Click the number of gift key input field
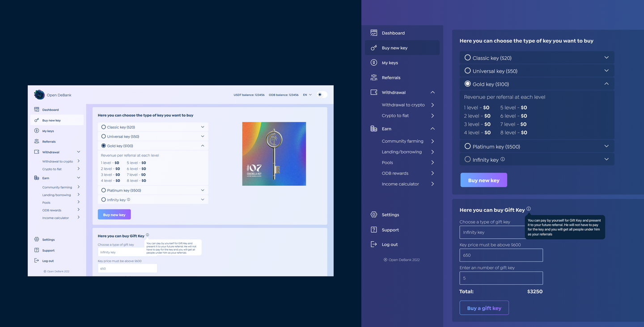The width and height of the screenshot is (644, 327). [501, 278]
